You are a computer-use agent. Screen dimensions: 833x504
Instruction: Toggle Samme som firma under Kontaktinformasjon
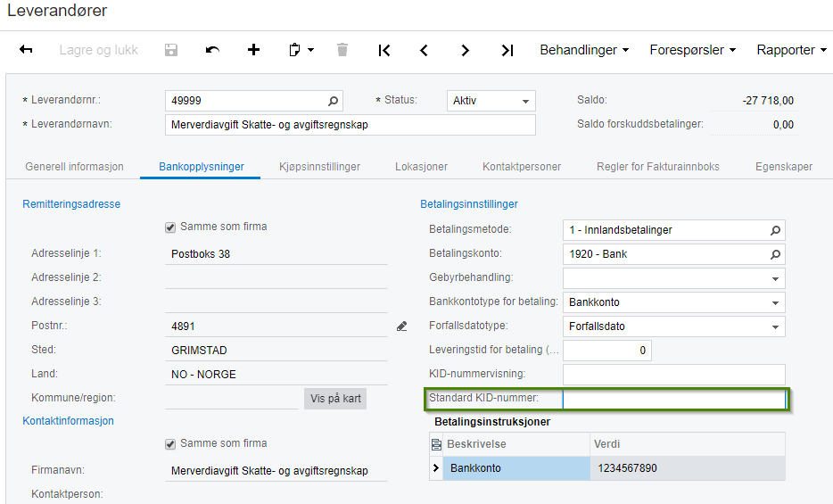click(170, 444)
